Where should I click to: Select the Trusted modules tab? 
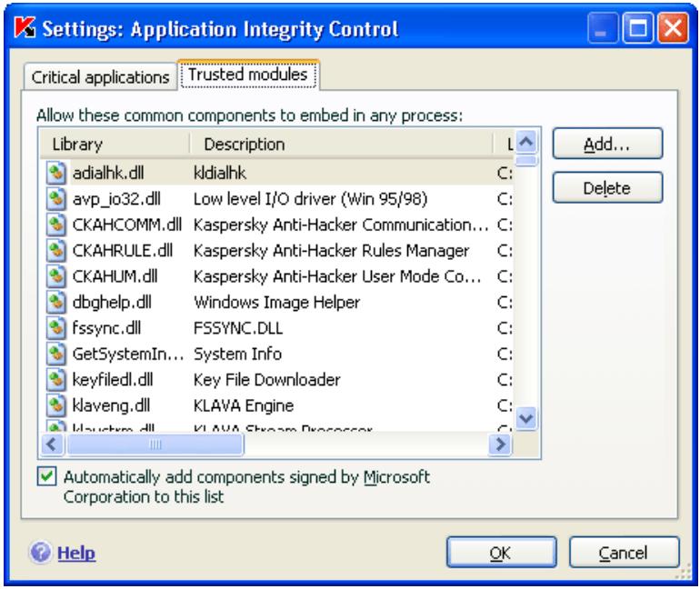(248, 75)
